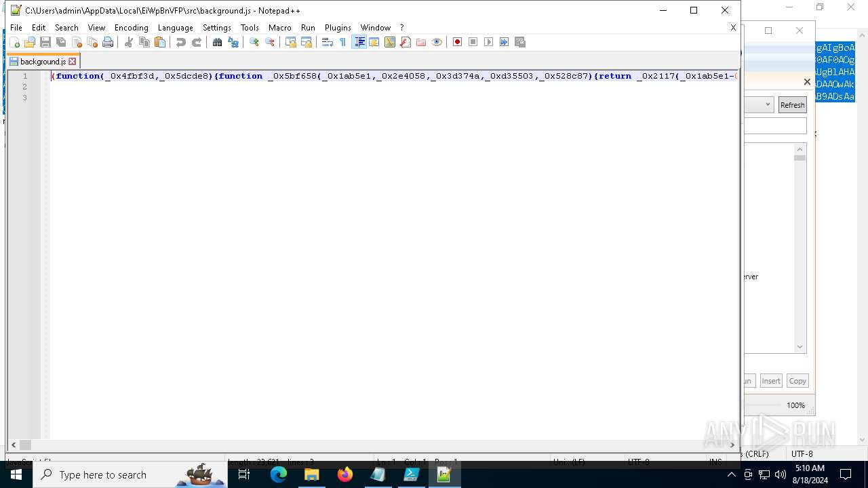Screen dimensions: 868x488
Task: Open the Edit menu
Action: point(39,28)
